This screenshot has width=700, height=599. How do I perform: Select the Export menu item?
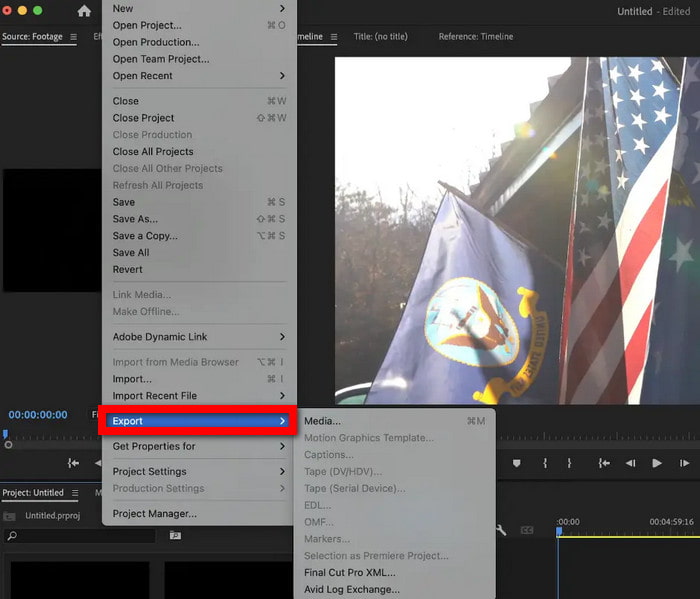pyautogui.click(x=197, y=421)
